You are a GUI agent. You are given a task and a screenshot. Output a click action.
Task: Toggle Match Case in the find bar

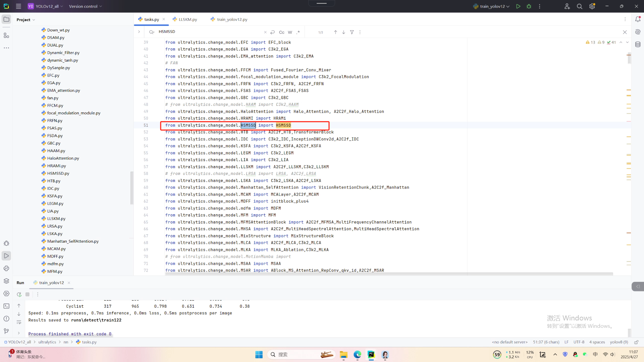(281, 32)
